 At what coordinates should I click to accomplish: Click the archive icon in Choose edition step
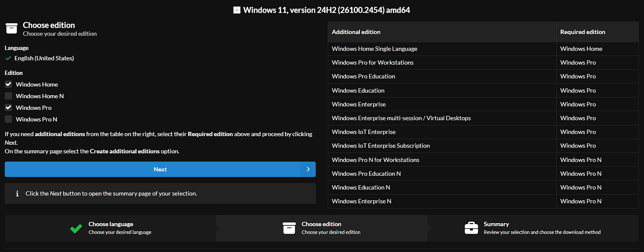click(x=289, y=228)
